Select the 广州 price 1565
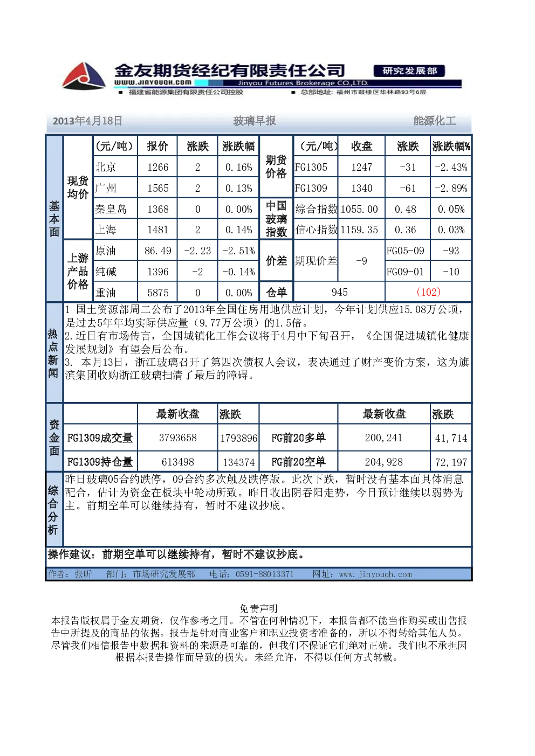The width and height of the screenshot is (535, 756). [x=158, y=188]
